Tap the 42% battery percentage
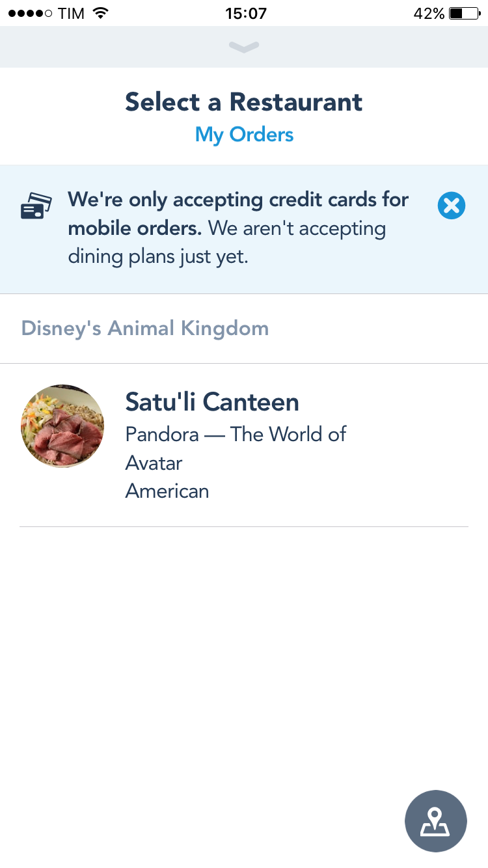 tap(429, 13)
